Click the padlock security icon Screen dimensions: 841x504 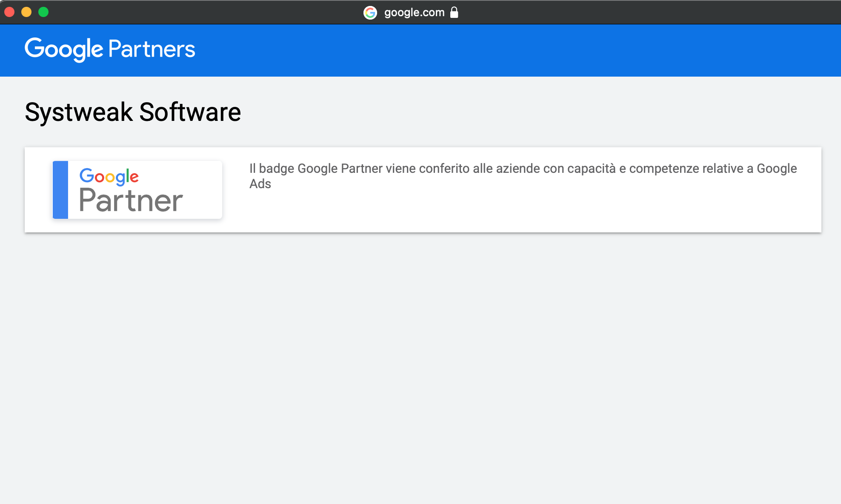[454, 12]
